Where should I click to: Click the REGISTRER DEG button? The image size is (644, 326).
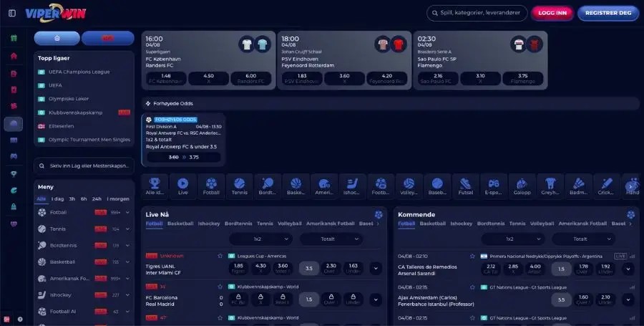click(608, 13)
